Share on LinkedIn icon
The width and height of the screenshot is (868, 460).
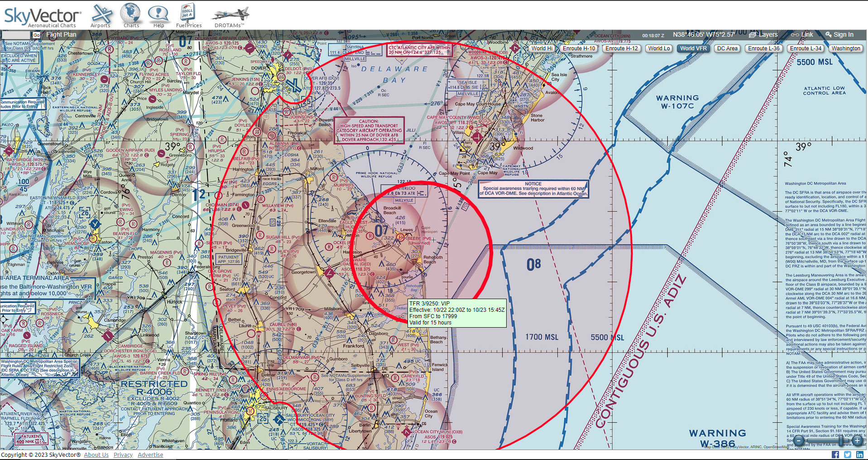pyautogui.click(x=859, y=455)
